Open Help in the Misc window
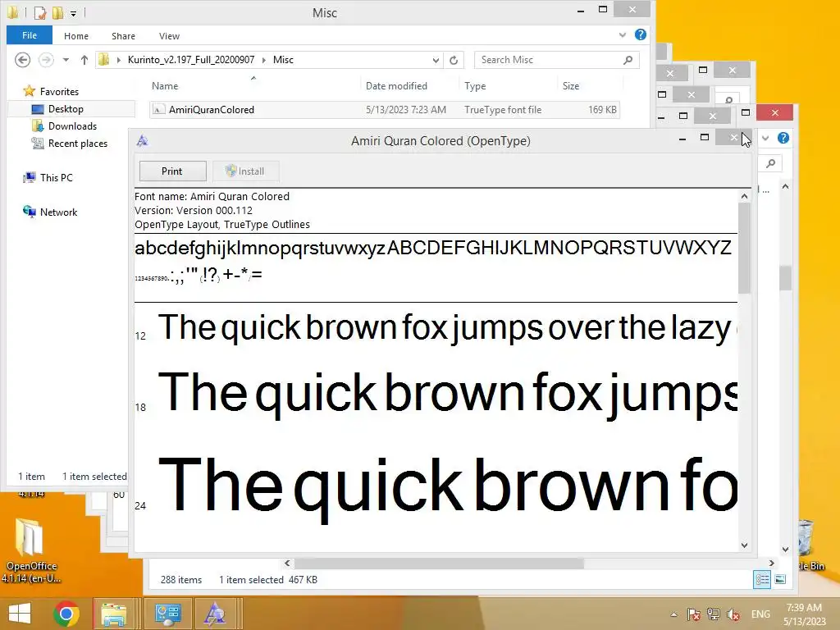Viewport: 840px width, 630px height. (x=640, y=34)
